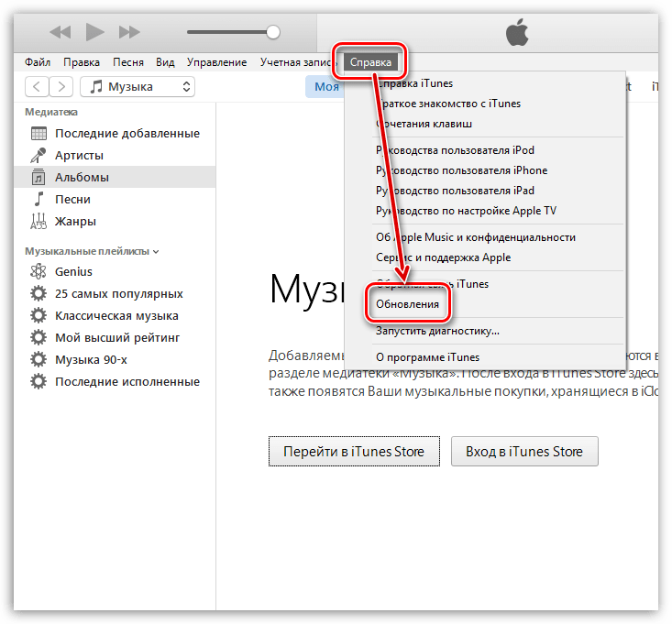Click Вход в iTunes Store button

(524, 452)
